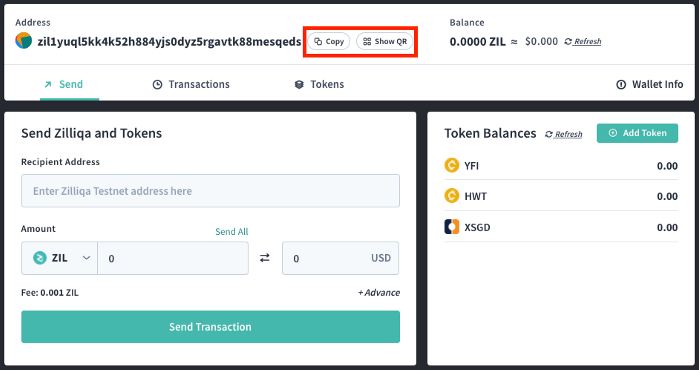Click the Add Token button

tap(637, 133)
